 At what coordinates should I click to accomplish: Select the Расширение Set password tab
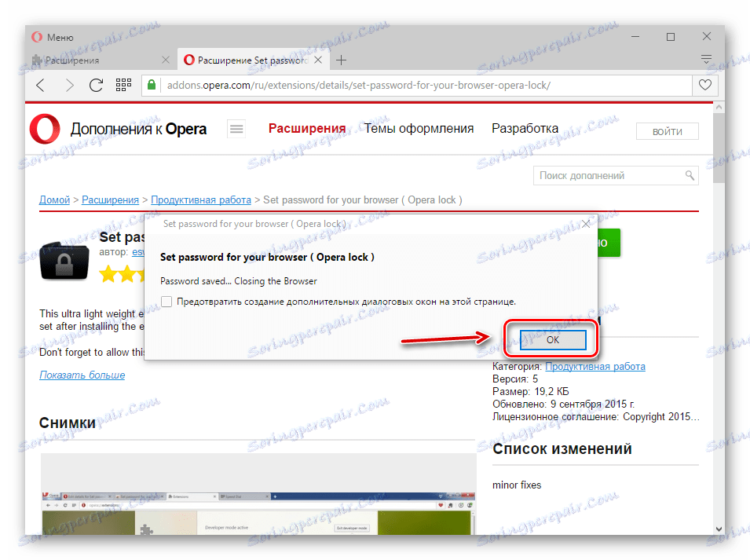[253, 60]
